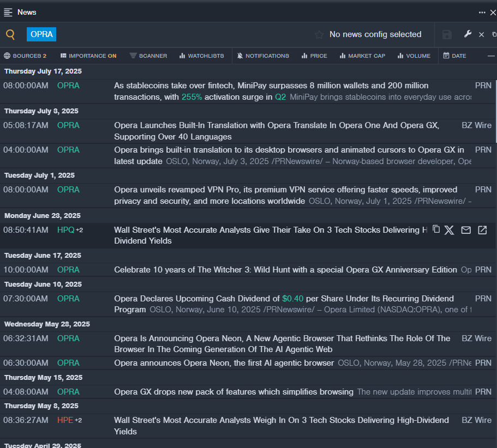Open the Opera Translate launch headline
497x448 pixels.
[x=277, y=131]
